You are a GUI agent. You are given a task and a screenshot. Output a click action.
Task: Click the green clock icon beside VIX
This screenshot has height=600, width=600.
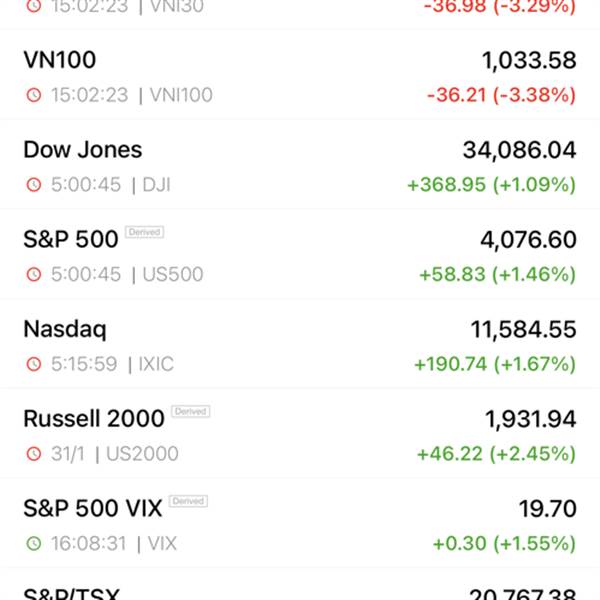coord(34,543)
